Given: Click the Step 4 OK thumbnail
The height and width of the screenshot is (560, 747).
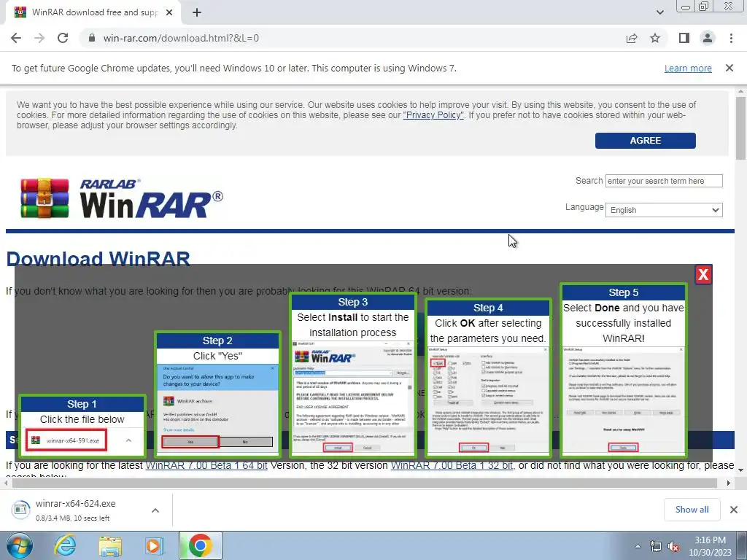Looking at the screenshot, I should tap(488, 378).
